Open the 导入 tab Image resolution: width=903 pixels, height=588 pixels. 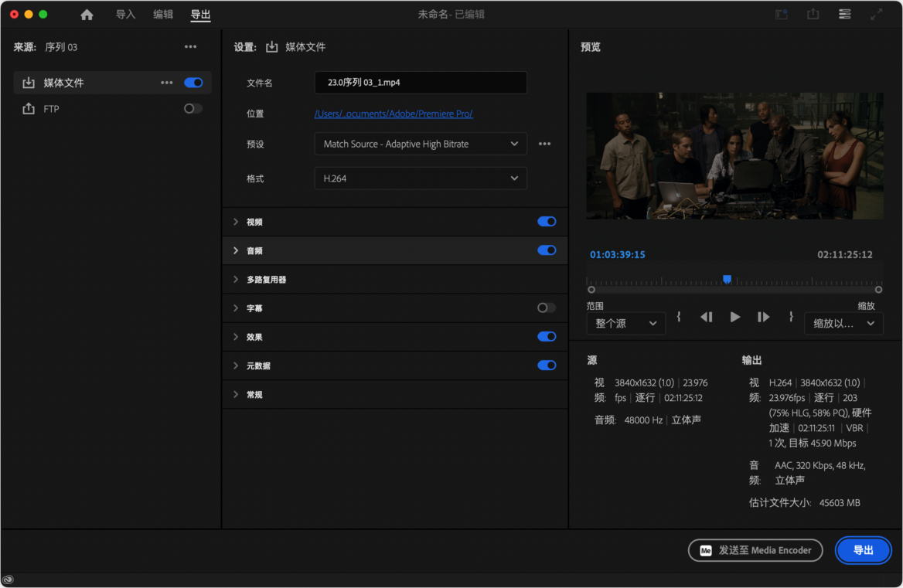coord(125,15)
